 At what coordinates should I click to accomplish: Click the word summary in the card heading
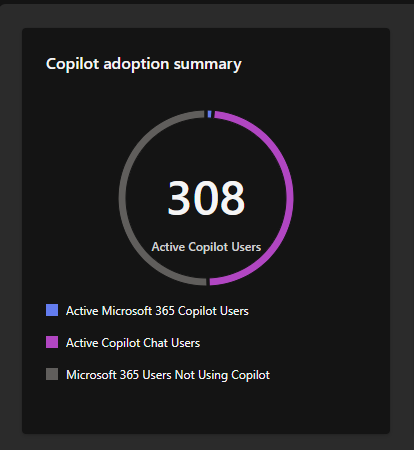[x=207, y=65]
